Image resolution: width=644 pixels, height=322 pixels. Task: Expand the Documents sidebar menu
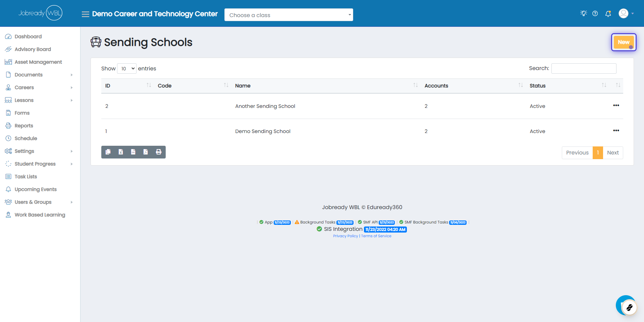coord(39,75)
